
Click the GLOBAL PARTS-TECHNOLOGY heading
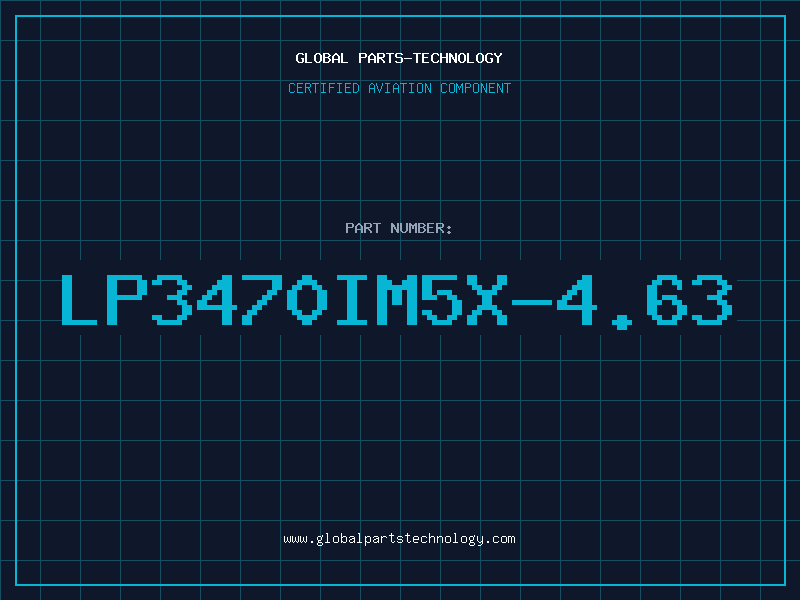(x=399, y=58)
